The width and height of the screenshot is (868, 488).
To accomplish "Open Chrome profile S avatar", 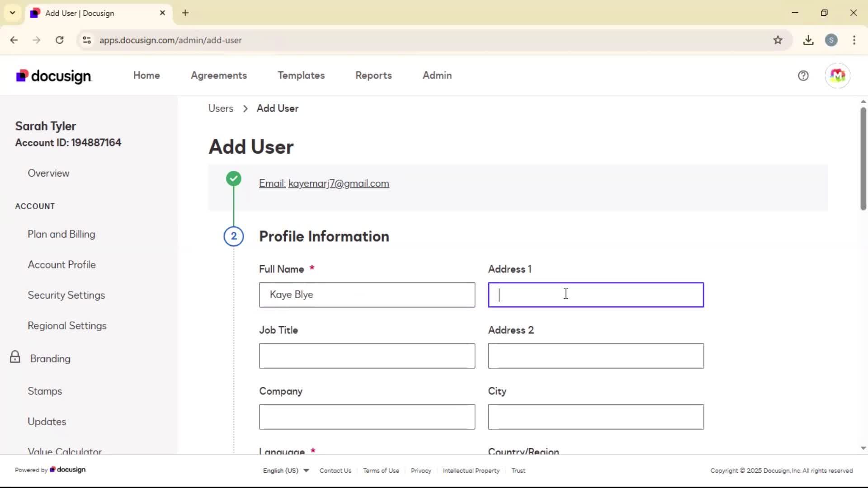I will pos(831,40).
